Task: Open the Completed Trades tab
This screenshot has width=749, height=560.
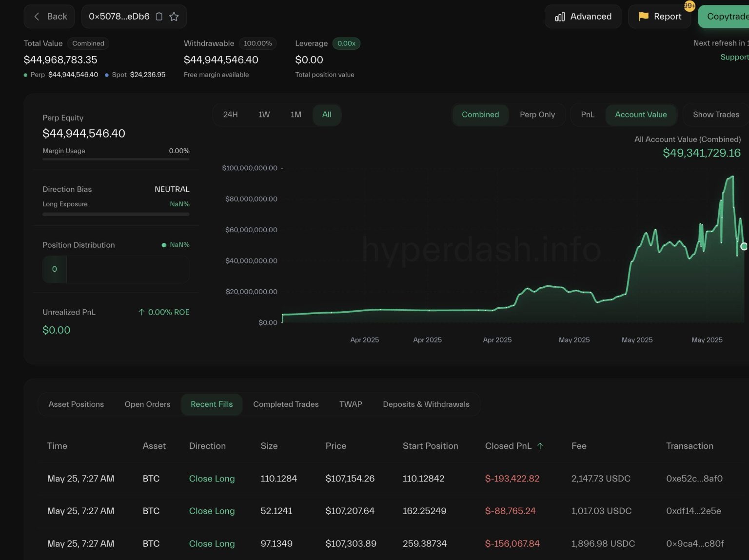Action: [286, 404]
